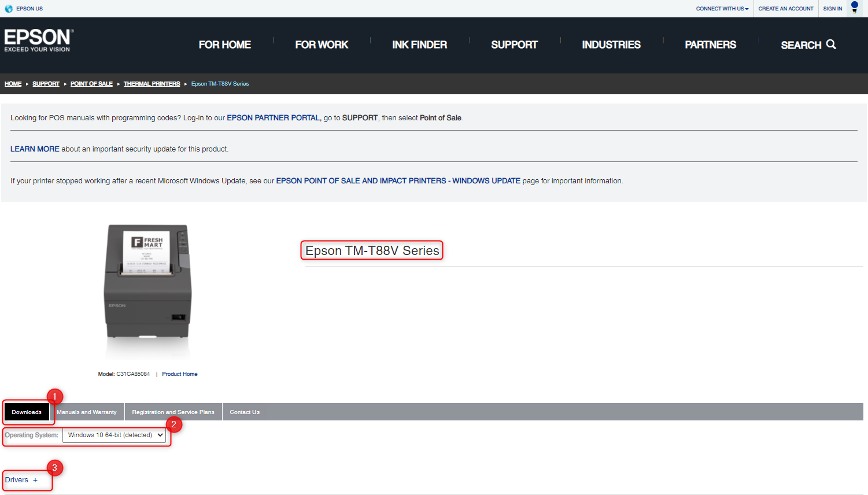The width and height of the screenshot is (868, 495).
Task: Open Registration and Service Plans tab
Action: pos(173,412)
